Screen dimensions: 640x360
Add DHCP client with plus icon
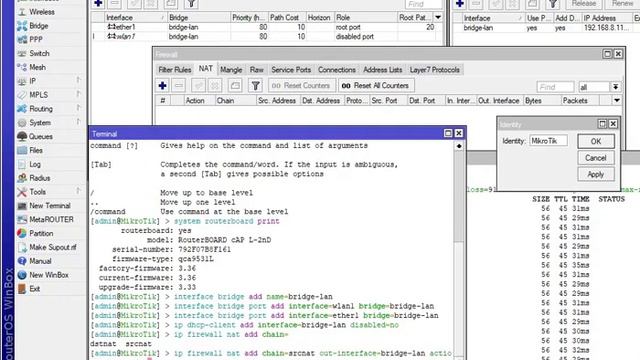(x=460, y=4)
